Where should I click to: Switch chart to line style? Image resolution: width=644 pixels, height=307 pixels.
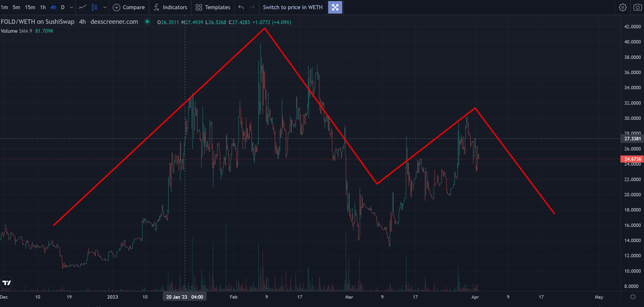click(x=82, y=8)
